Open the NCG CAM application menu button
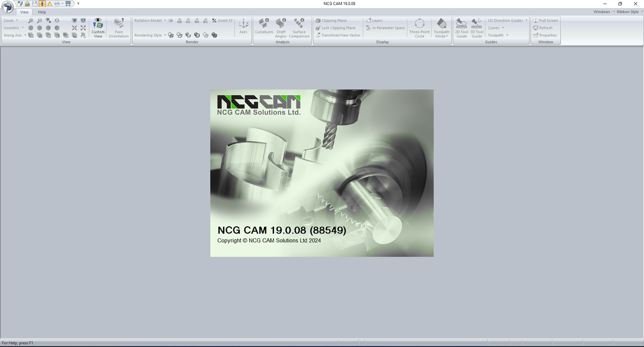Screen dimensions: 644x347 click(8, 7)
